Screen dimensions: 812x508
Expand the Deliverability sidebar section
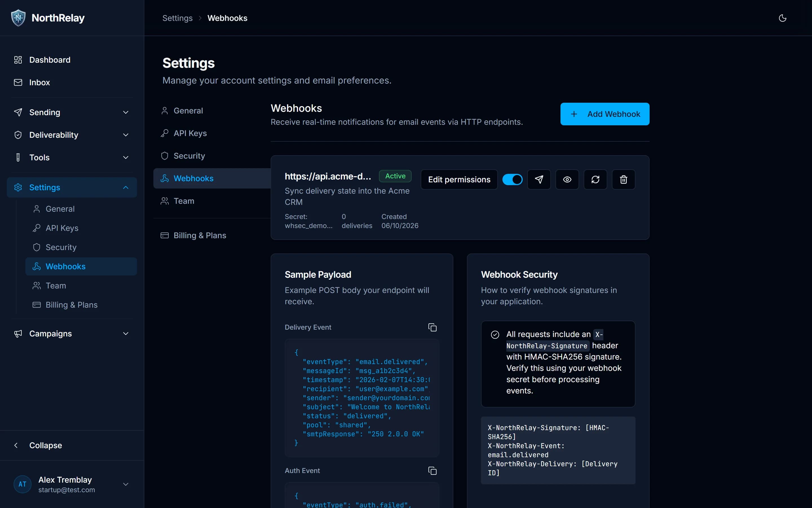(x=72, y=135)
